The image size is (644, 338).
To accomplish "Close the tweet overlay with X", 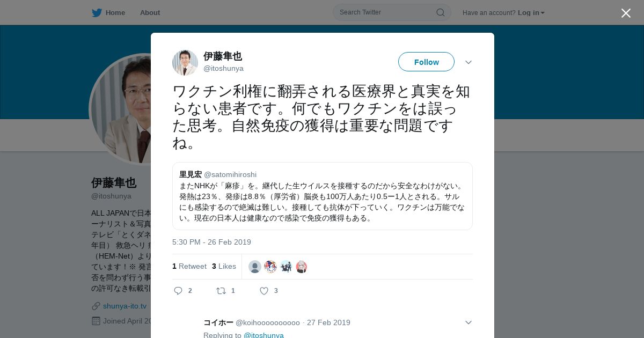I will click(626, 13).
